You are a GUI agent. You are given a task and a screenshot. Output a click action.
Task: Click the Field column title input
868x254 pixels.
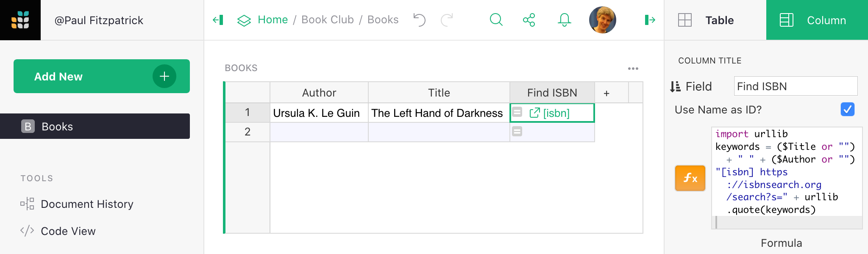(795, 86)
